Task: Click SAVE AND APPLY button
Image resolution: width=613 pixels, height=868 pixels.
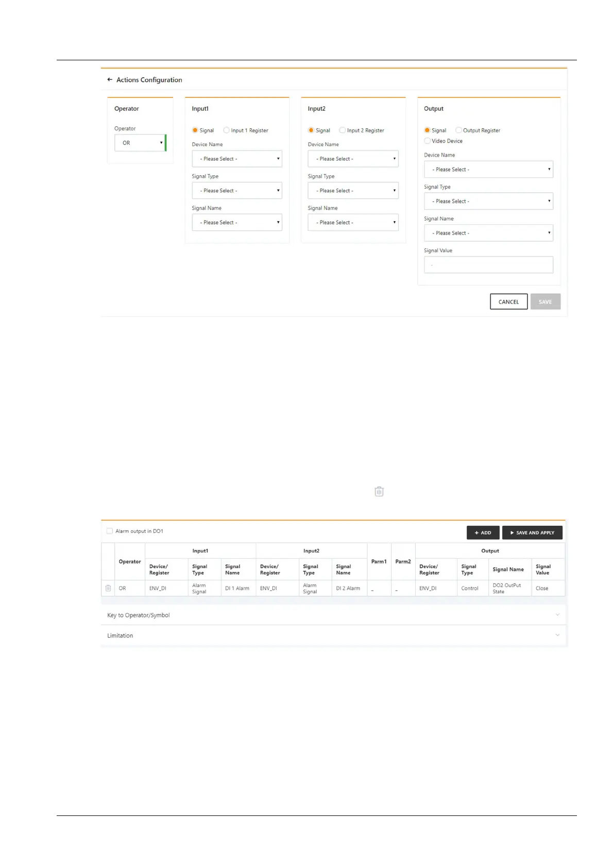Action: 532,532
